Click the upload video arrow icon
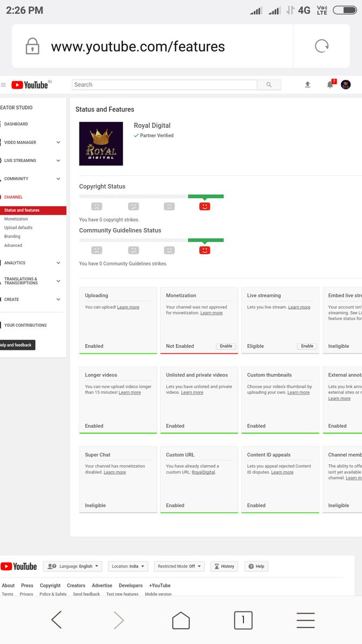This screenshot has width=362, height=644. 307,85
